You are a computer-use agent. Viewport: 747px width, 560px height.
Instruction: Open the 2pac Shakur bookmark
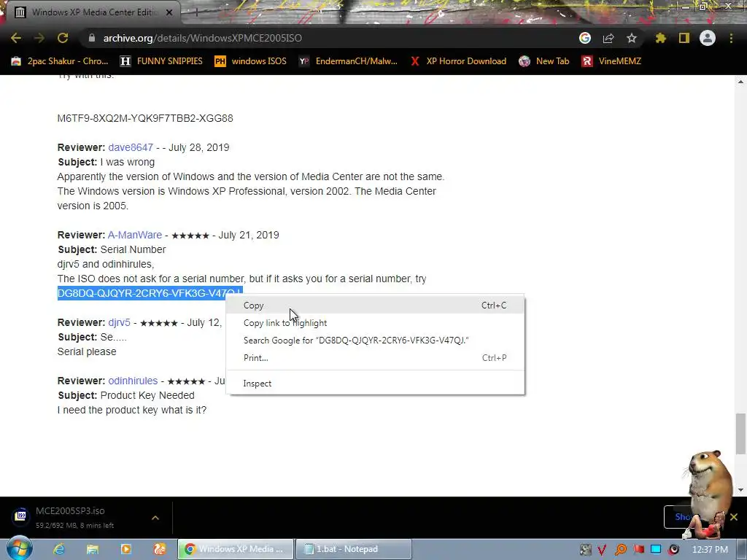(60, 61)
